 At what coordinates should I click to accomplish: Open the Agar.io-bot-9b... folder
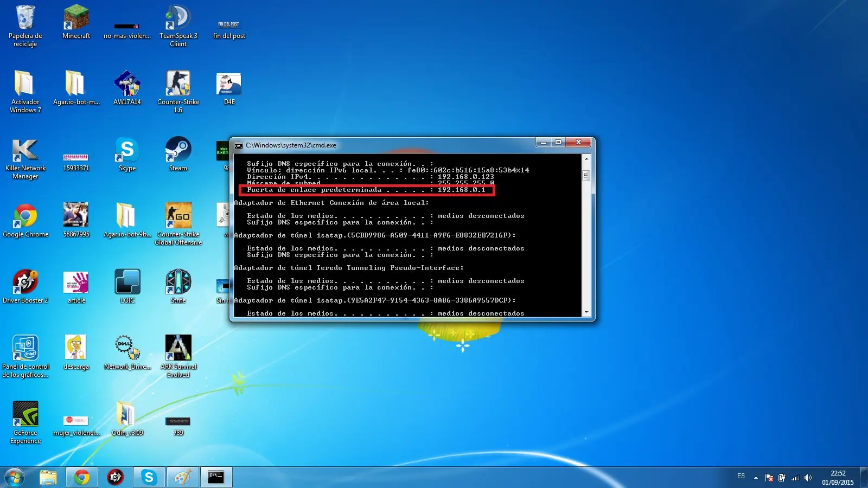point(127,220)
